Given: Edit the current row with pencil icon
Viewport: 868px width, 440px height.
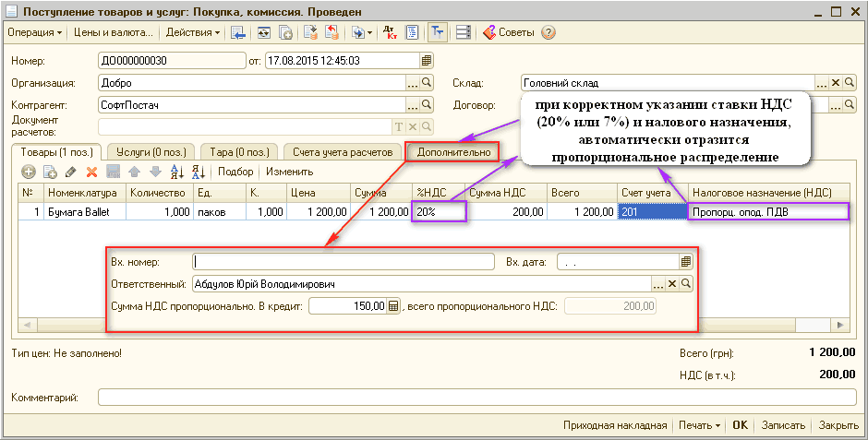Looking at the screenshot, I should pyautogui.click(x=70, y=172).
